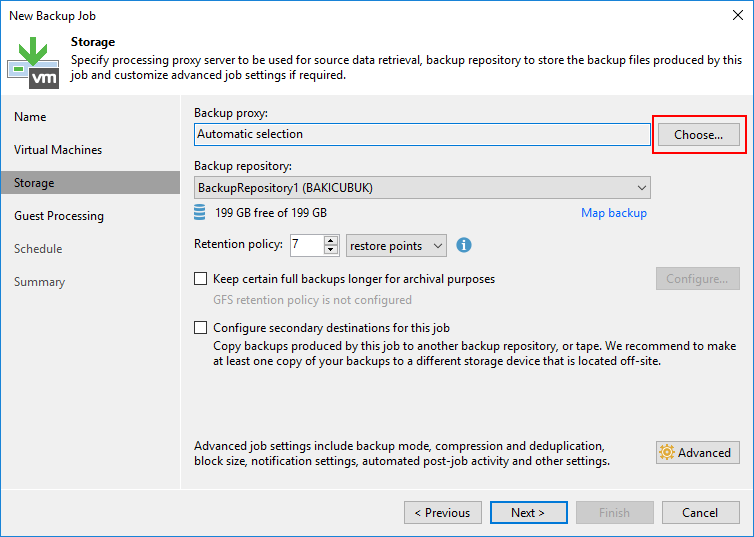Enable keeping full backups for archival
Viewport: 754px width, 537px height.
tap(201, 279)
